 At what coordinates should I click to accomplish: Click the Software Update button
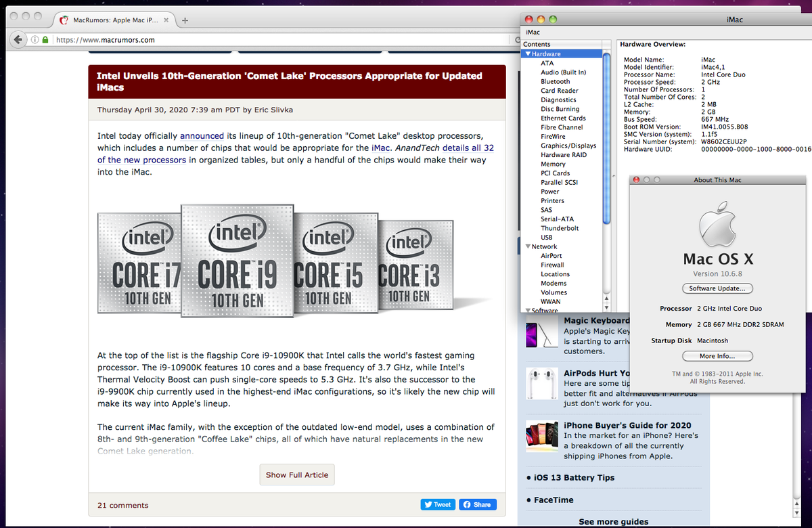(x=717, y=288)
